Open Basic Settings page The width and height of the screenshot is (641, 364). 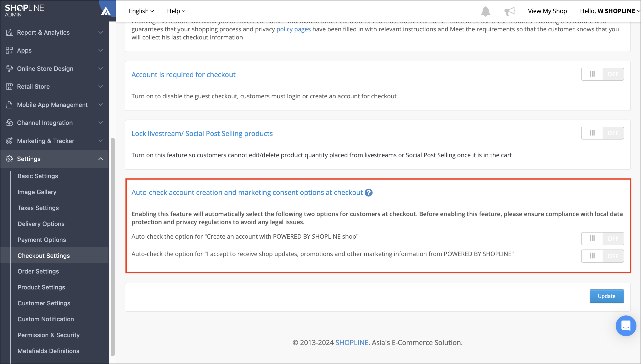38,176
